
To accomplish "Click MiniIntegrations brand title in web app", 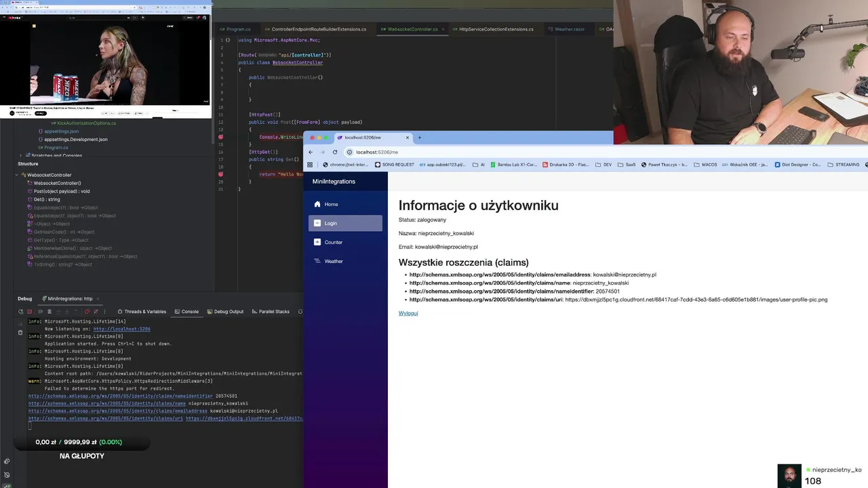I will click(334, 182).
